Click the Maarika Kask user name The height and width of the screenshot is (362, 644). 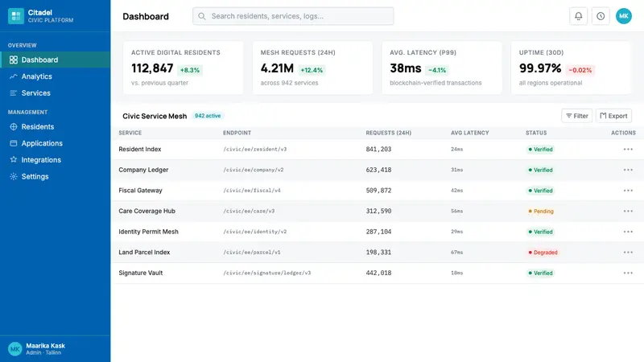pos(46,346)
